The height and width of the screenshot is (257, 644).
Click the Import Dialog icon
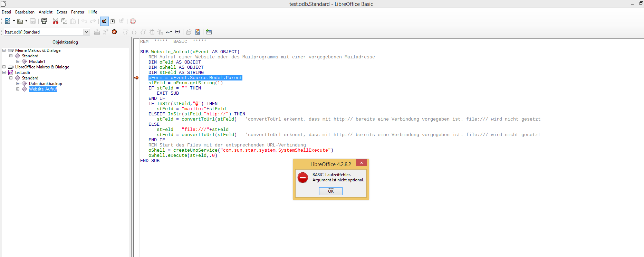pos(209,32)
